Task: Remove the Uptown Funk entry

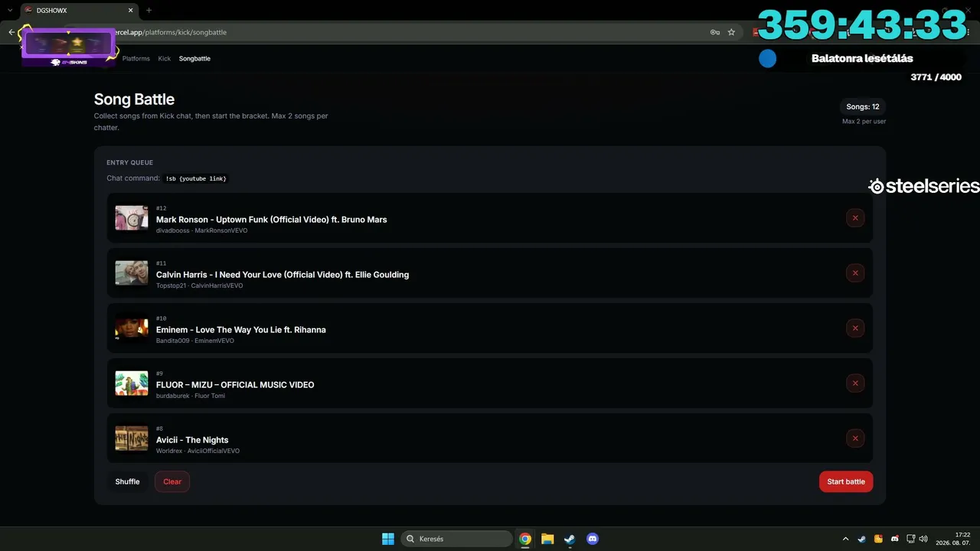Action: (855, 218)
